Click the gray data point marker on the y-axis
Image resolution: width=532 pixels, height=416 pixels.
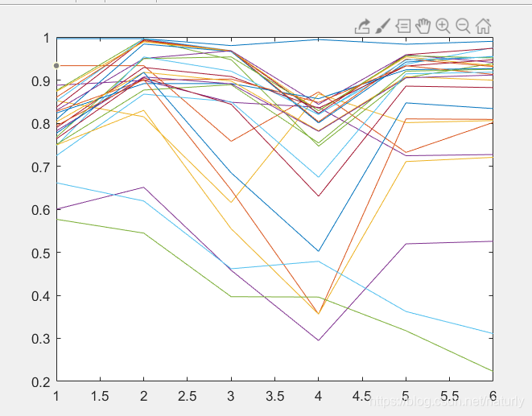(56, 65)
